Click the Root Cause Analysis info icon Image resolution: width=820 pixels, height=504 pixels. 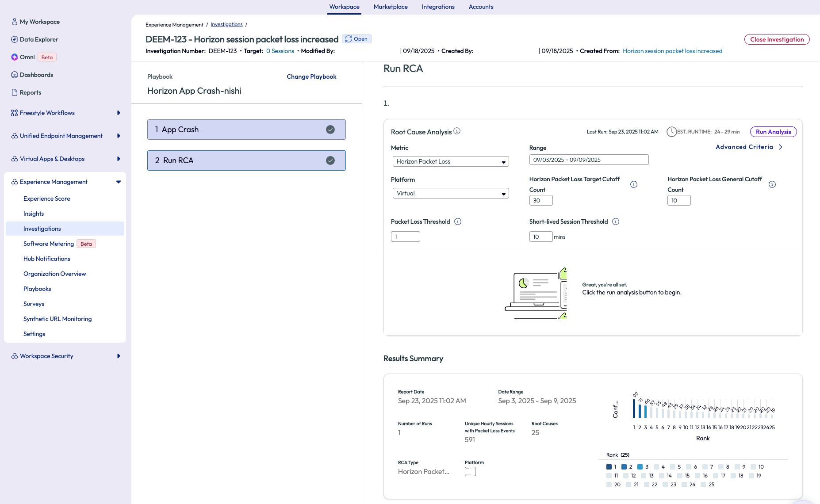[457, 131]
